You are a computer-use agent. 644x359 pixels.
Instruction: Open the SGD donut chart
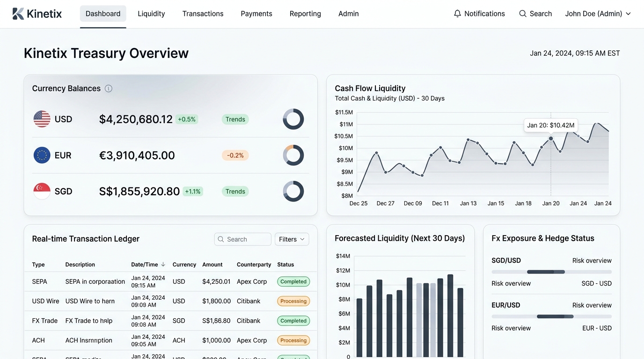coord(293,191)
